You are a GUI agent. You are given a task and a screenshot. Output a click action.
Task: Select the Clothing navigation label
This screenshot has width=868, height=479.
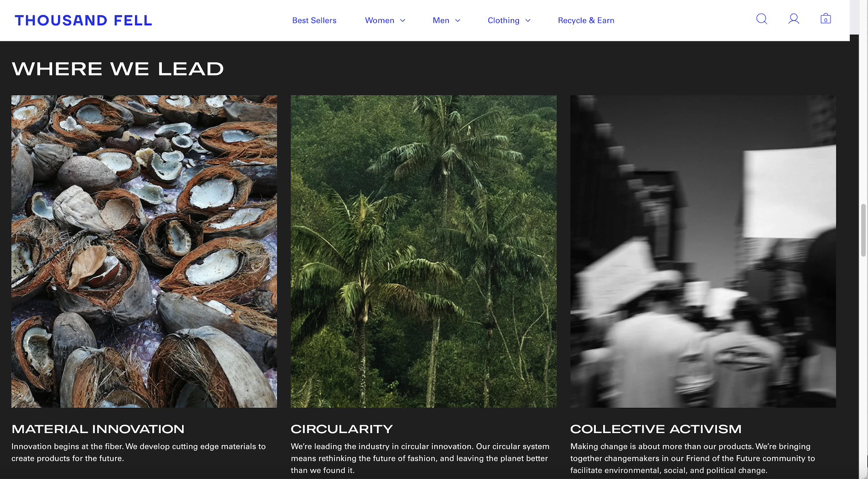503,20
